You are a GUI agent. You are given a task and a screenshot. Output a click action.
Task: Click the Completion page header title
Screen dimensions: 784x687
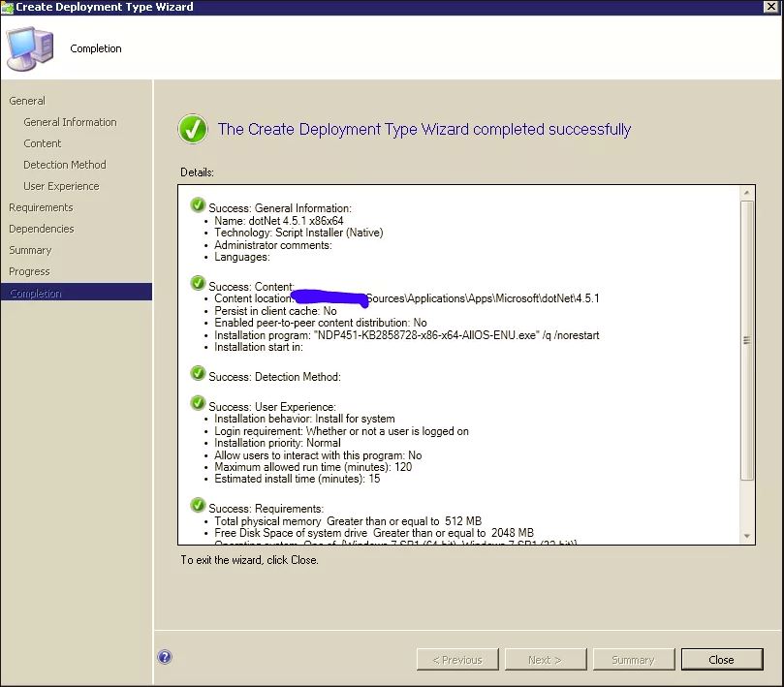pos(96,48)
